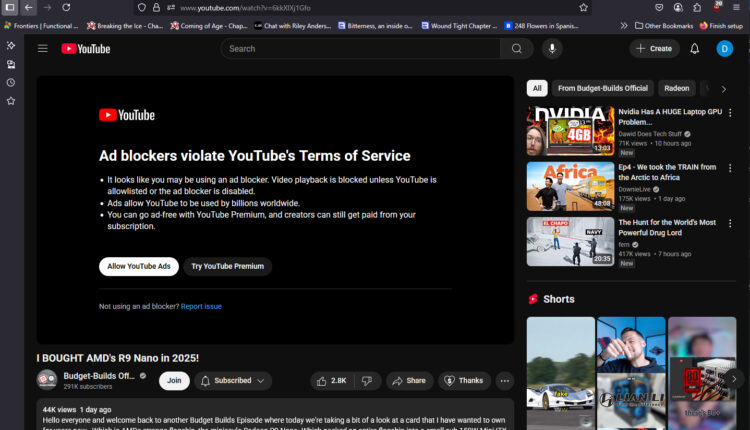Share the video using Share button
This screenshot has height=430, width=750.
point(408,381)
